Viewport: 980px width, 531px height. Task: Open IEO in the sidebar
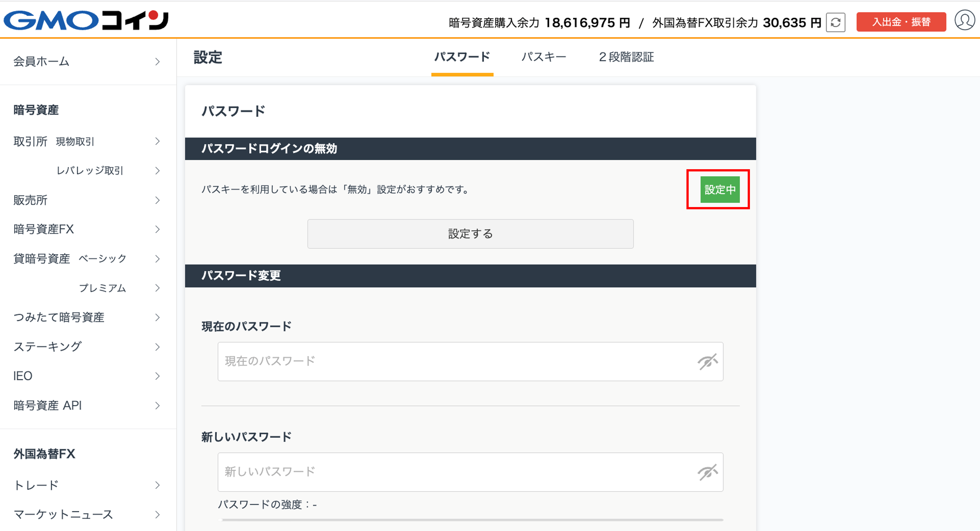[x=88, y=376]
